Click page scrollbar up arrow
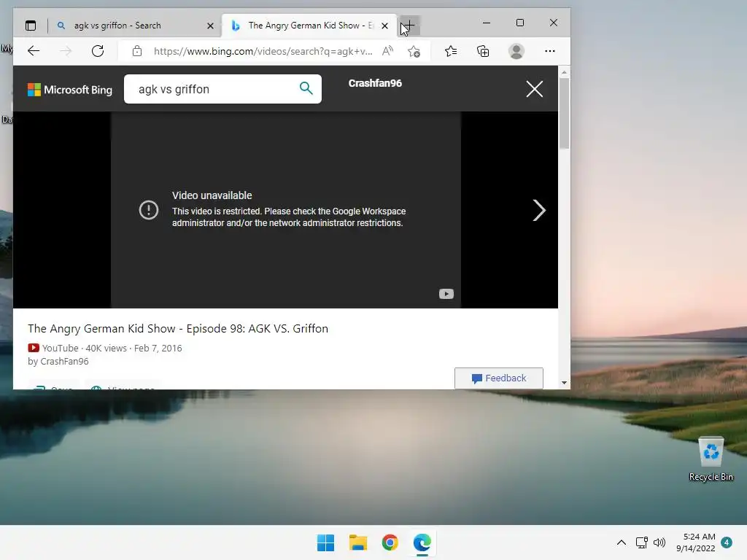747x560 pixels. pos(564,72)
